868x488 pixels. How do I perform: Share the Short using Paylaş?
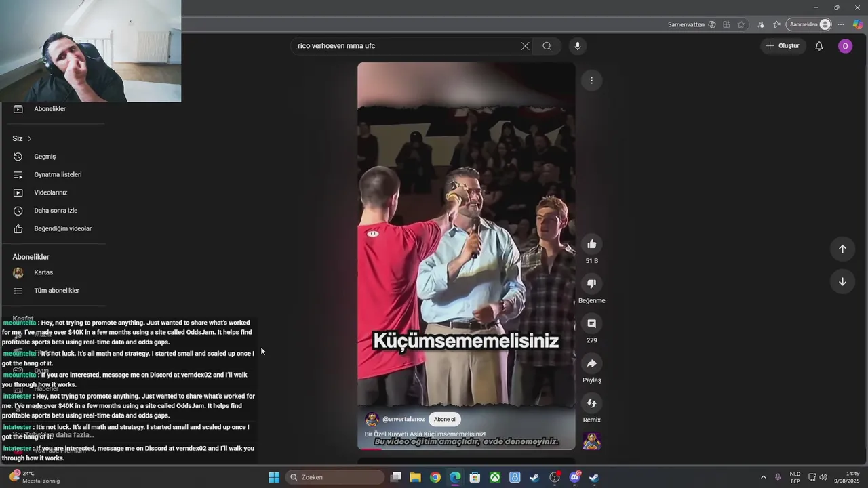(x=591, y=364)
